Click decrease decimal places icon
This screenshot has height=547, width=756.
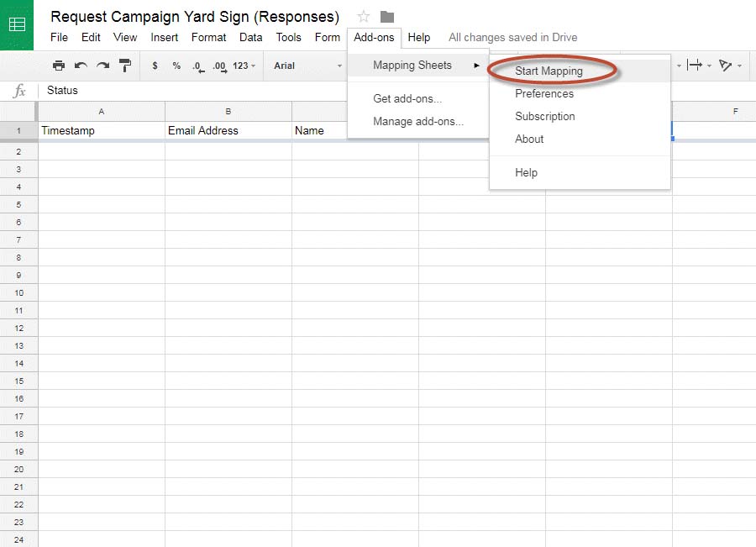[198, 66]
